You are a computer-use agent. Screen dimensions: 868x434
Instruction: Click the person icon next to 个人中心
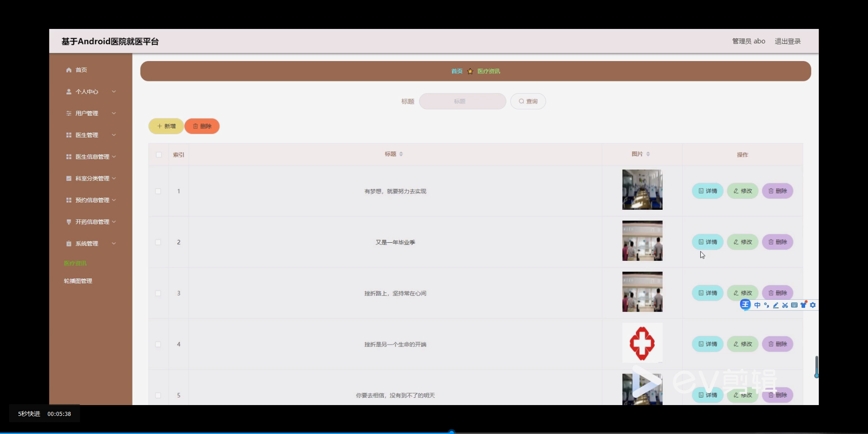pyautogui.click(x=69, y=91)
